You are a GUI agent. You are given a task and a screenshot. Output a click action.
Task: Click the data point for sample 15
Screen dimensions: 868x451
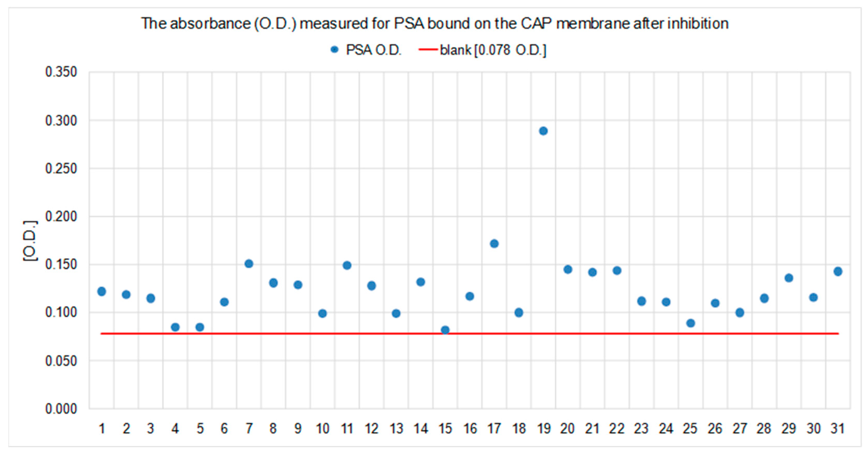pyautogui.click(x=445, y=330)
